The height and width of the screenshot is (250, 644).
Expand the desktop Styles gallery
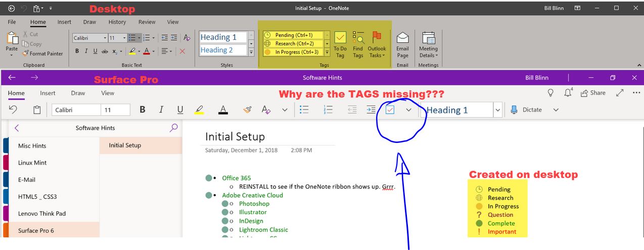tap(251, 52)
